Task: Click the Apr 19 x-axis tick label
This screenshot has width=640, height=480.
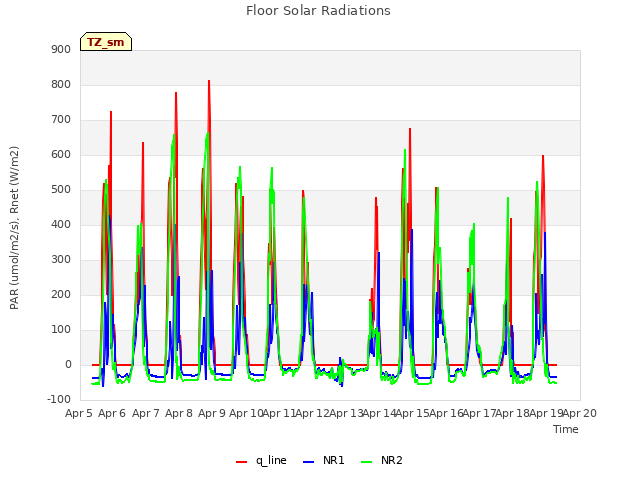Action: [546, 413]
